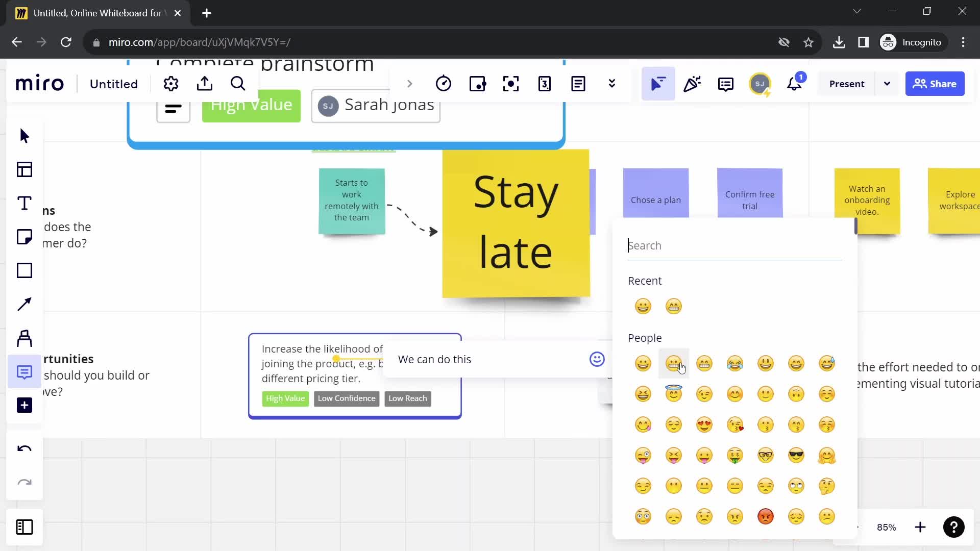This screenshot has width=980, height=551.
Task: Search the board with magnifier icon
Action: tap(238, 84)
